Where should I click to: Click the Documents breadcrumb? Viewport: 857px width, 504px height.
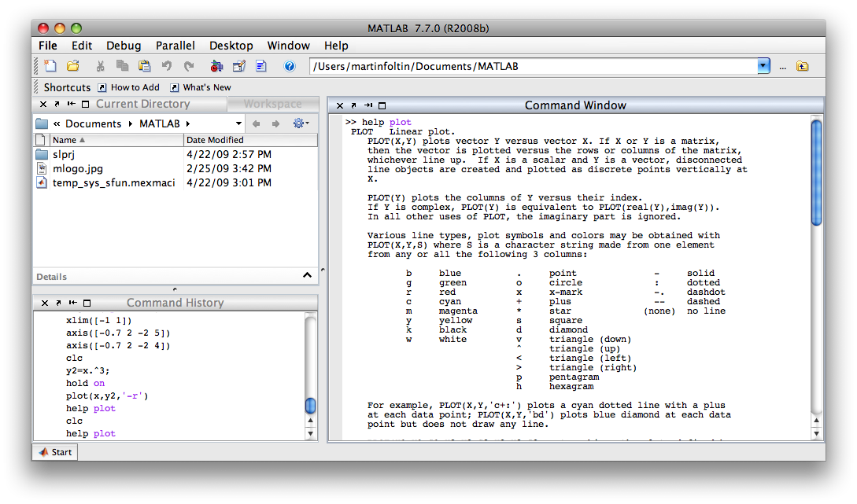click(94, 124)
